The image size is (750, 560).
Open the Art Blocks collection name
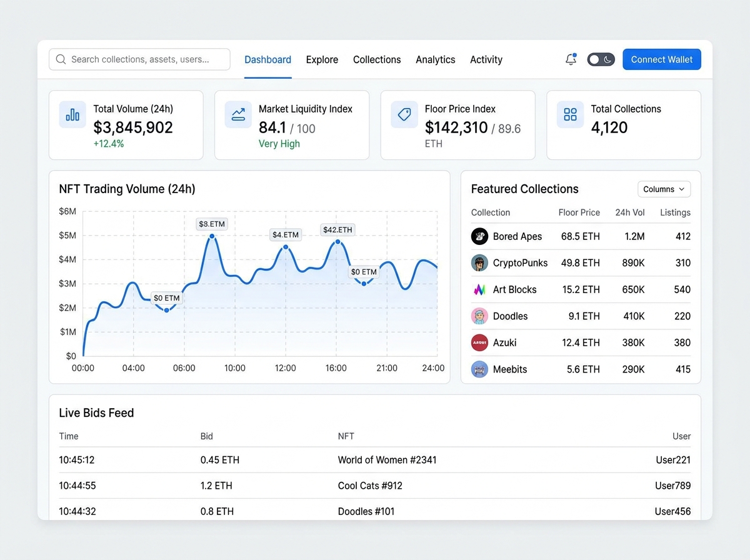point(514,289)
